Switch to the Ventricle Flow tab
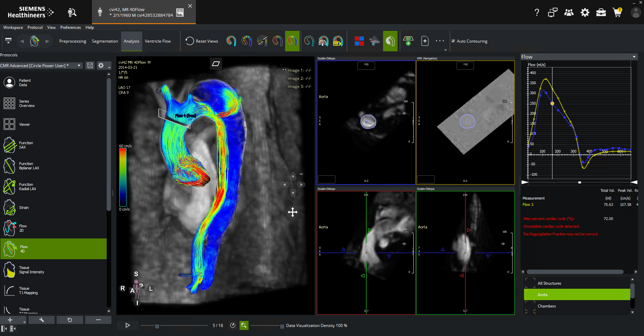 coord(158,41)
